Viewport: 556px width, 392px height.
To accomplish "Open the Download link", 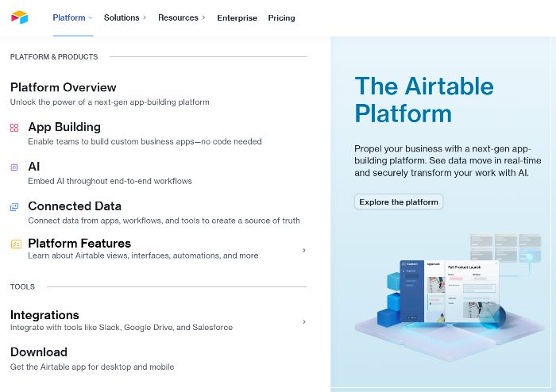I will (39, 352).
